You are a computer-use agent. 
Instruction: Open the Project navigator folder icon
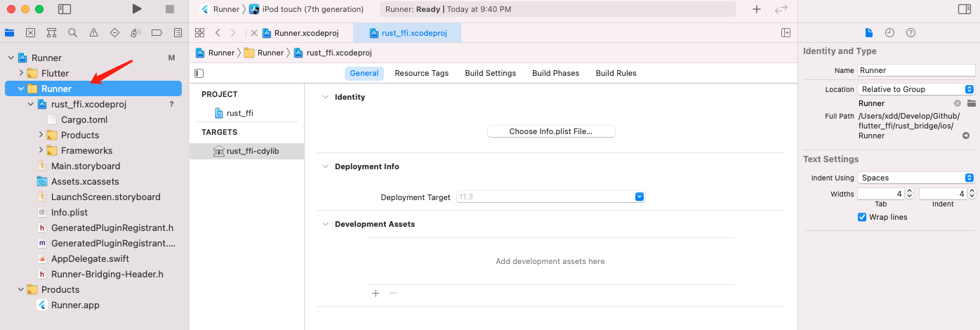[9, 32]
